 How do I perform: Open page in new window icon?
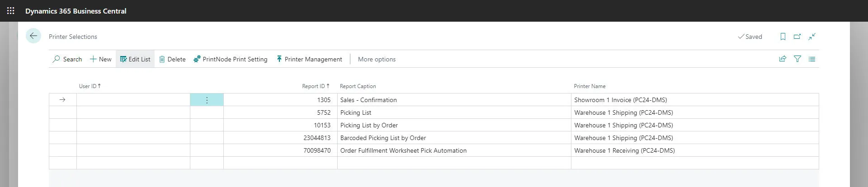point(797,37)
